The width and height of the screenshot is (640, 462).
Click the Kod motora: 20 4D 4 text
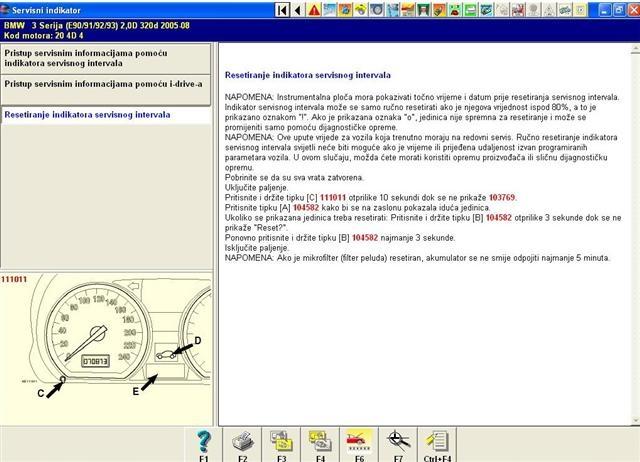(x=44, y=36)
